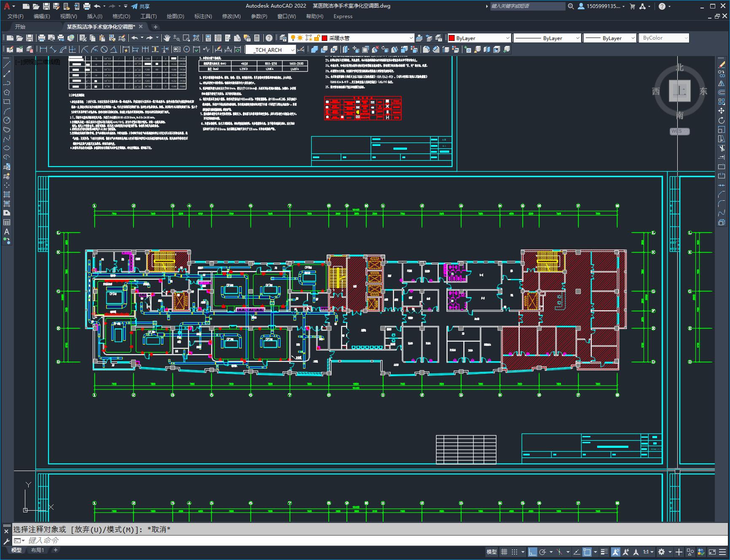Switch to the 开始 tab

20,27
